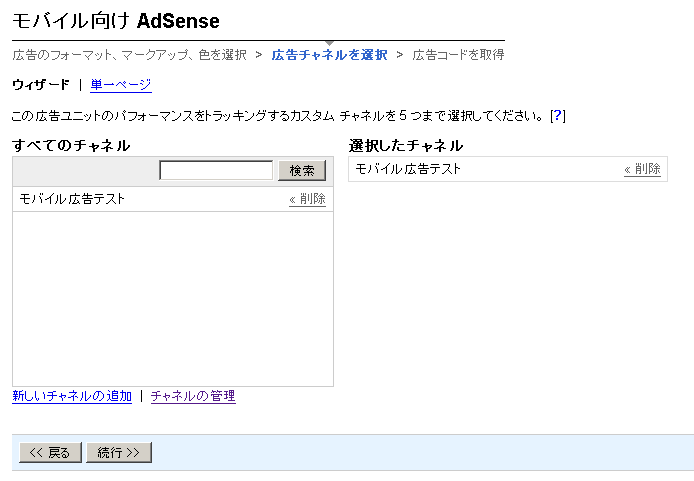Image resolution: width=694 pixels, height=481 pixels.
Task: Remove channel via 削除 under 選択したチャネル
Action: [643, 169]
